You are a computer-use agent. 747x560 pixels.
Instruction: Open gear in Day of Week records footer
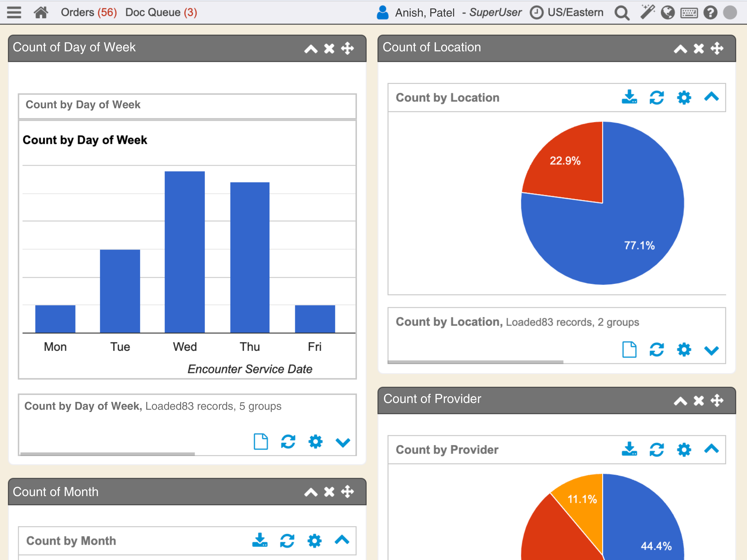coord(315,441)
